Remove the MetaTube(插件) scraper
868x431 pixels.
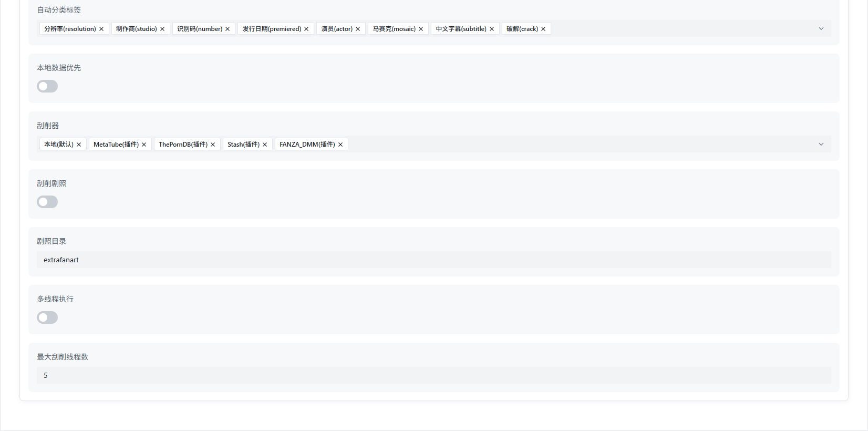click(x=144, y=145)
